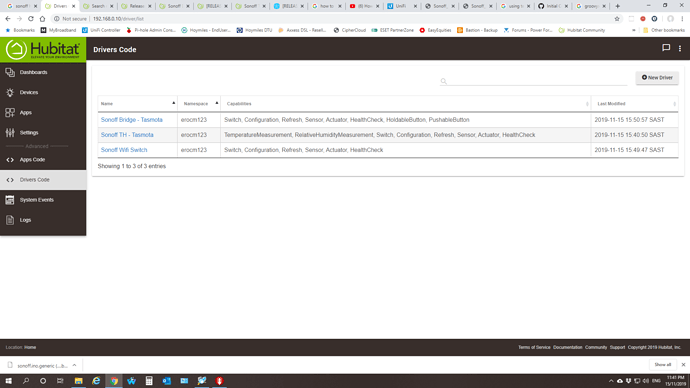Open the three-dot header menu

[x=680, y=48]
